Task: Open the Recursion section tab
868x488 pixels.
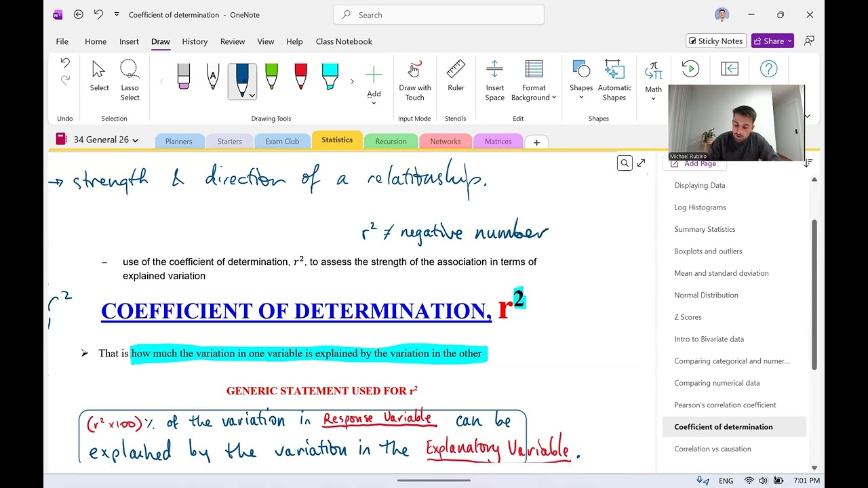Action: 391,142
